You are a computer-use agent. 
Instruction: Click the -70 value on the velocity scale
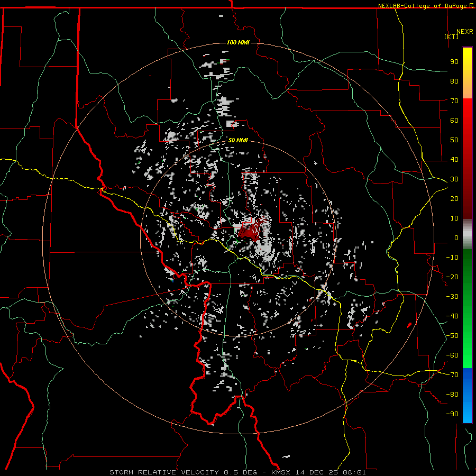[x=452, y=375]
